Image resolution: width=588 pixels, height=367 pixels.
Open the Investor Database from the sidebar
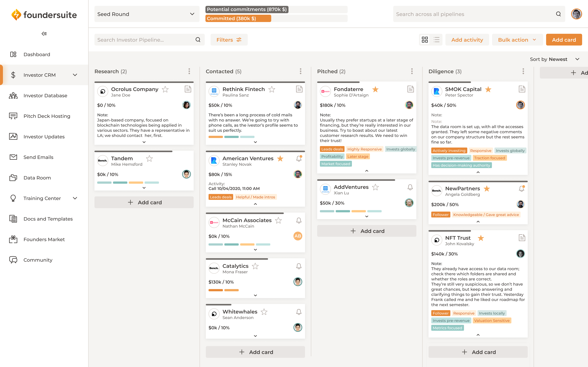[45, 95]
